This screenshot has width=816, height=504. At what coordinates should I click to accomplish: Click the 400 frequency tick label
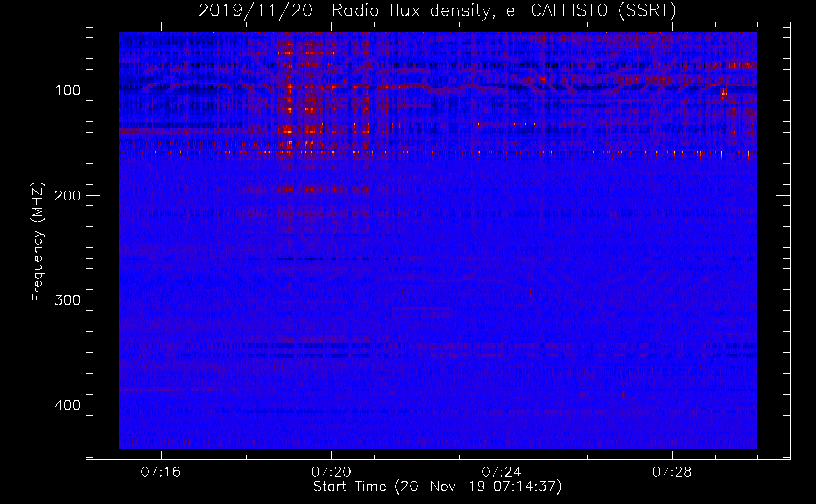(x=68, y=405)
